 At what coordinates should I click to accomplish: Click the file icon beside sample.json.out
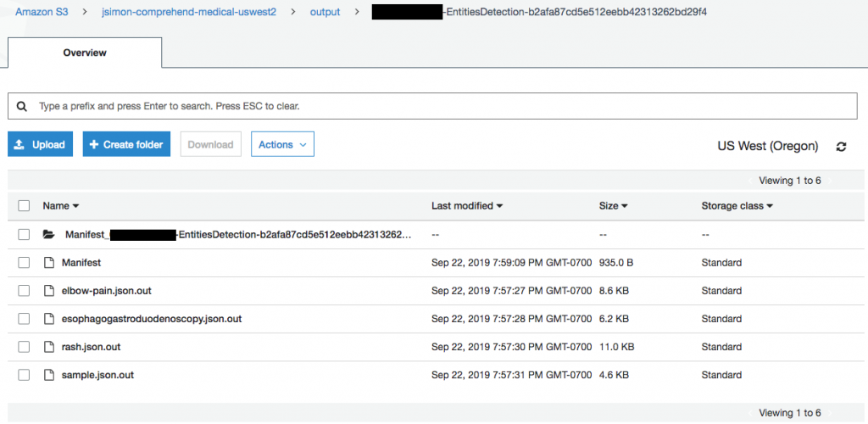pyautogui.click(x=49, y=376)
